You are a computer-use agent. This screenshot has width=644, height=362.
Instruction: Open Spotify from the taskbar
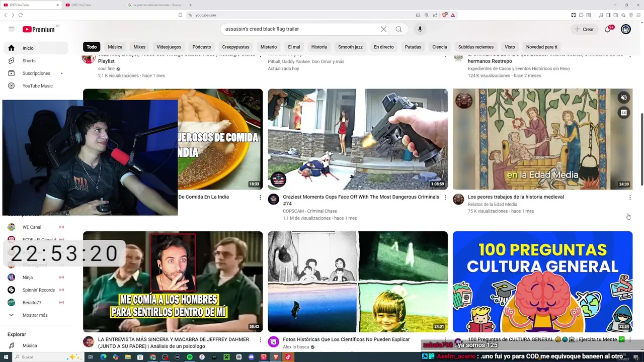point(190,357)
